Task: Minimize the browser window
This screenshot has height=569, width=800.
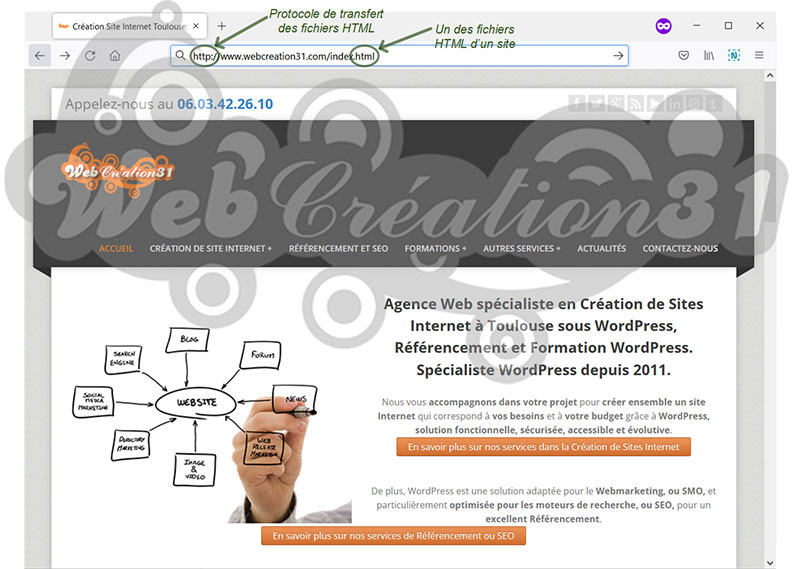Action: pyautogui.click(x=696, y=26)
